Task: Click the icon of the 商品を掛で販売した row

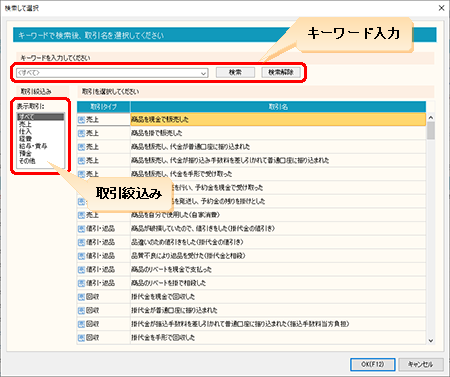Action: click(x=81, y=133)
